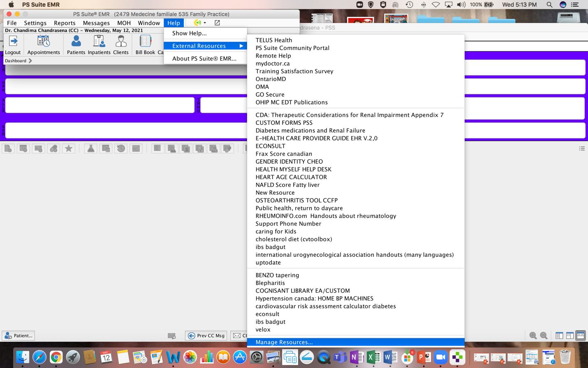Open the MOH menu

pyautogui.click(x=124, y=23)
